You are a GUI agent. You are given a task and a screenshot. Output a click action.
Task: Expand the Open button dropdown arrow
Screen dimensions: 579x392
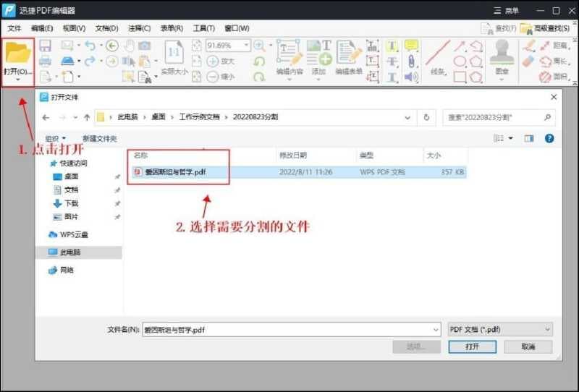pyautogui.click(x=17, y=80)
